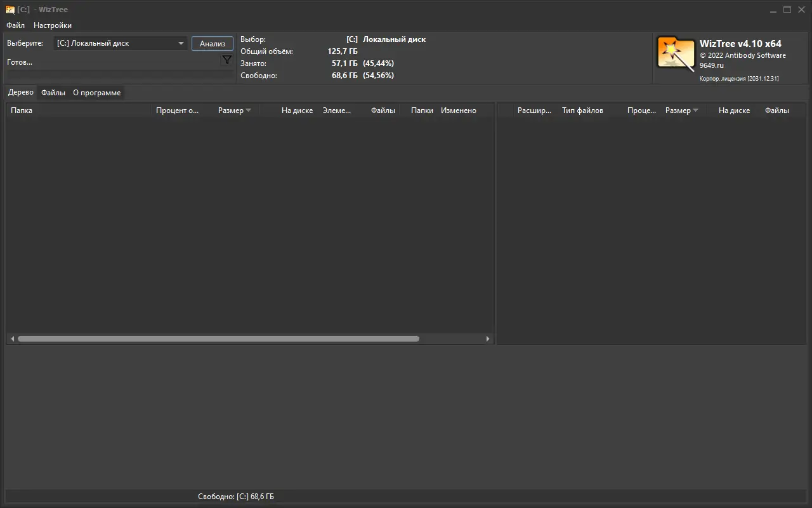Click the status bar Свободно: [C:] text
The image size is (812, 508).
[236, 497]
